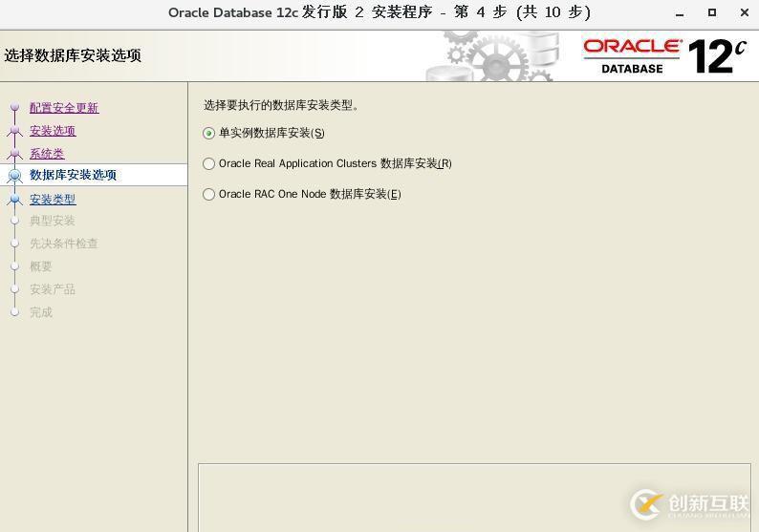Maximize the installer window

[711, 12]
